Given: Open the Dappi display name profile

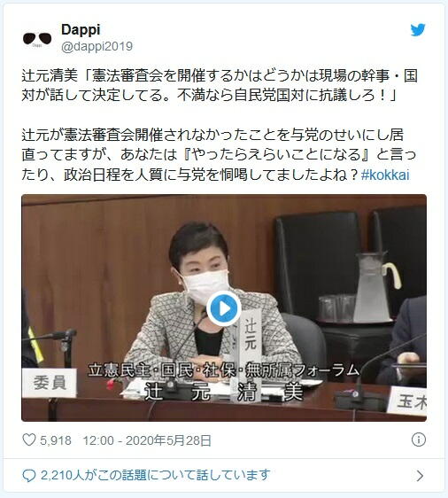Looking at the screenshot, I should point(81,30).
